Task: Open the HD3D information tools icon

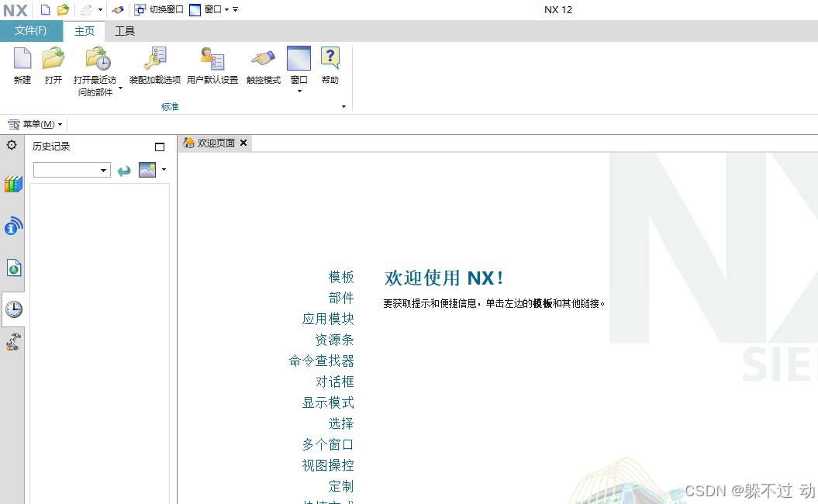Action: click(13, 226)
